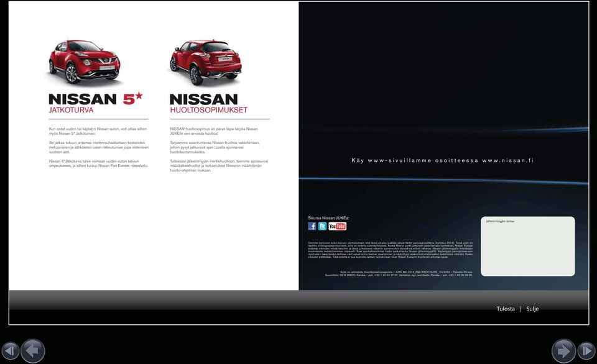
Task: Open Nissan Juke's Facebook page
Action: [312, 226]
